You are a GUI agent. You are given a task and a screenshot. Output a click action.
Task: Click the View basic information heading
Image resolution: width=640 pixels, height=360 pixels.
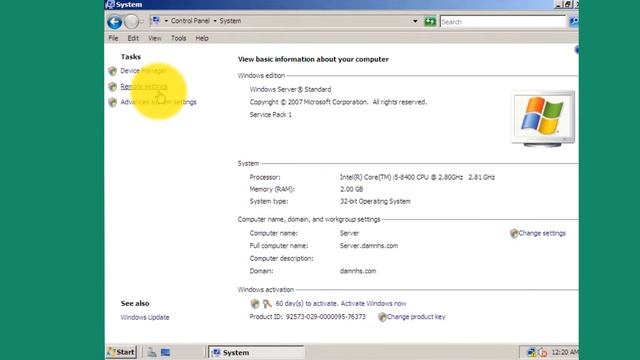click(313, 59)
